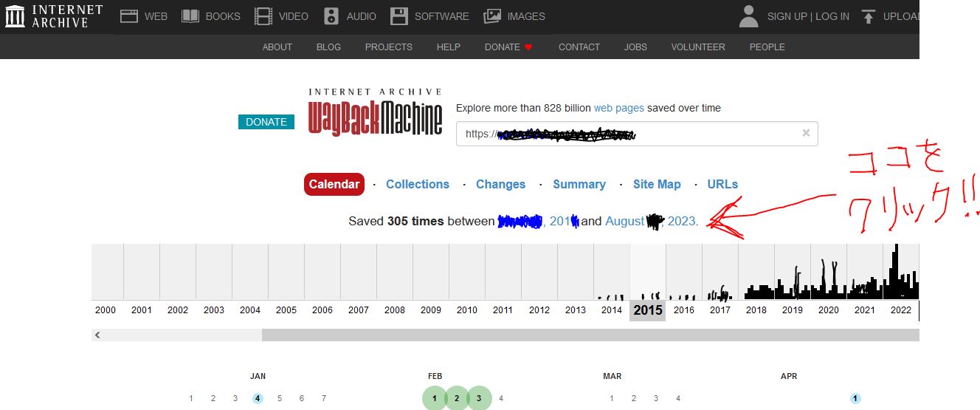Select year 2015 in the timeline

coord(648,310)
